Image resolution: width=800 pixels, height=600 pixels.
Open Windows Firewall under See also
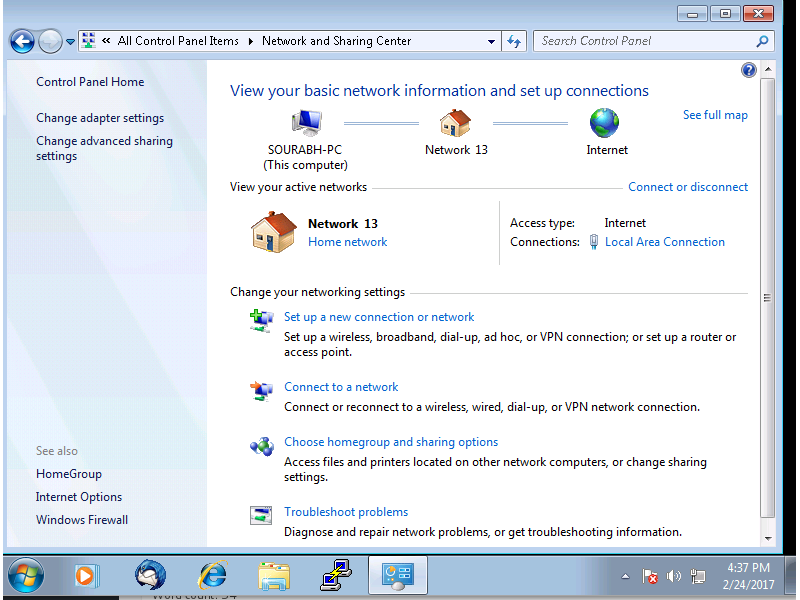pos(82,520)
